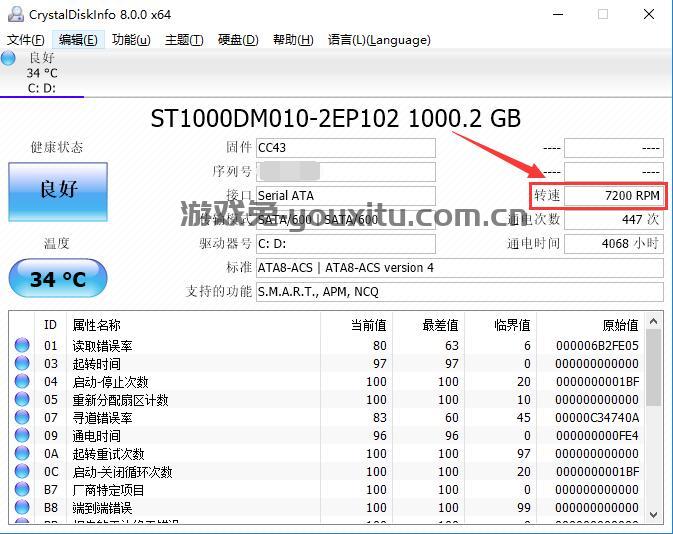Open the 文件(F) menu
The height and width of the screenshot is (534, 673).
tap(26, 40)
